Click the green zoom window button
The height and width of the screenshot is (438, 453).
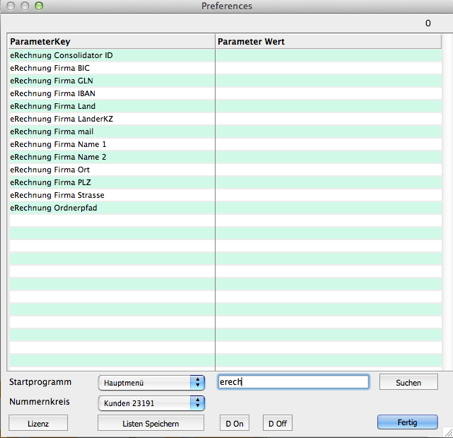(39, 6)
